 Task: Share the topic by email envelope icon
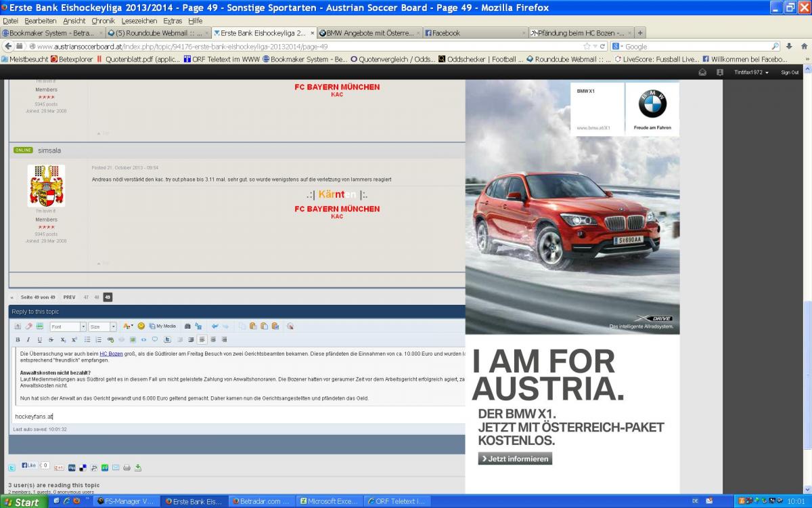[x=116, y=467]
